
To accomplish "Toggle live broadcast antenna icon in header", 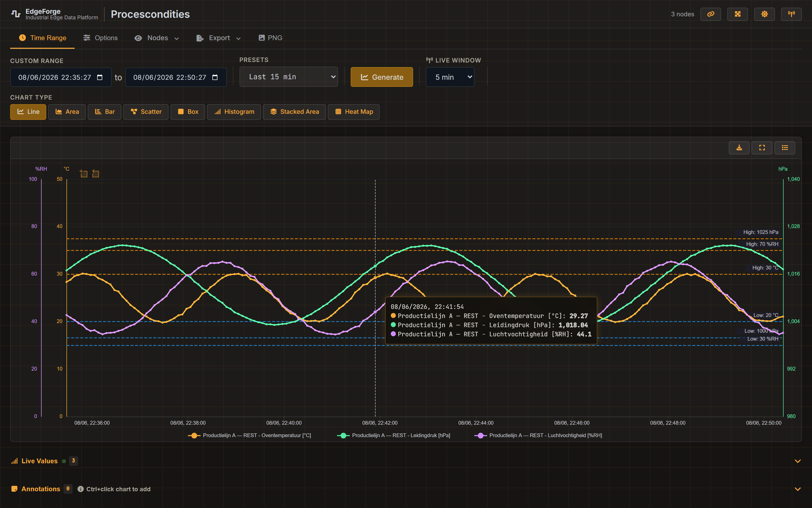I will 791,14.
